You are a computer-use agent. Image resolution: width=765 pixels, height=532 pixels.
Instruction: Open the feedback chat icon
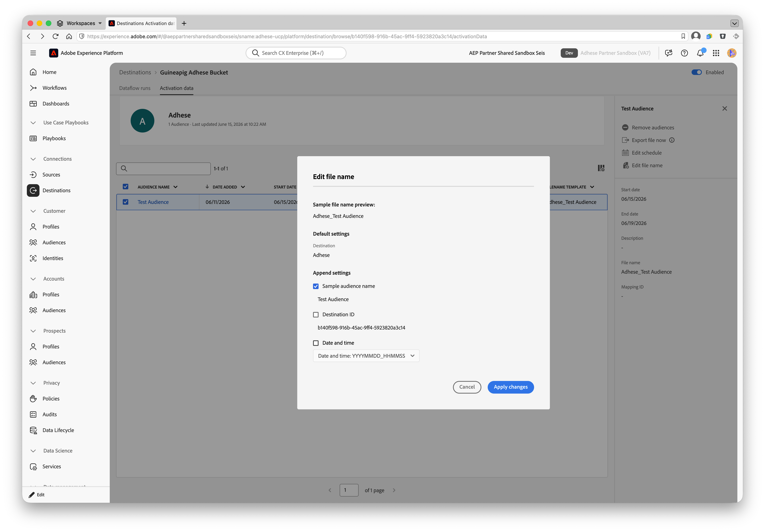click(x=668, y=53)
